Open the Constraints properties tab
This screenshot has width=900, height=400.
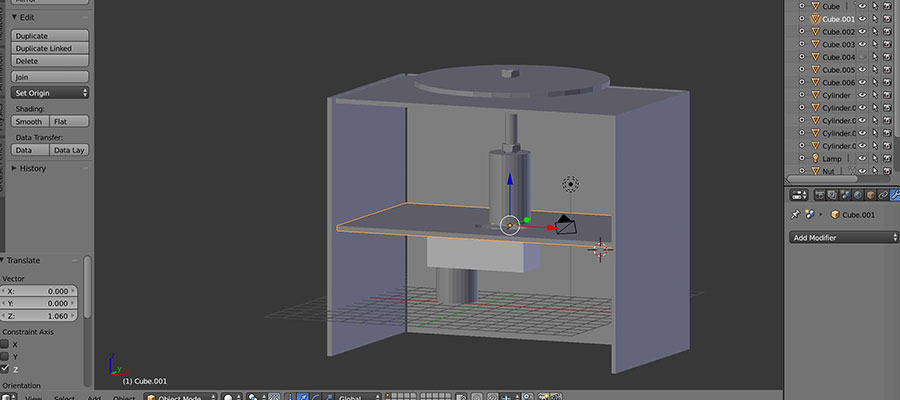883,195
